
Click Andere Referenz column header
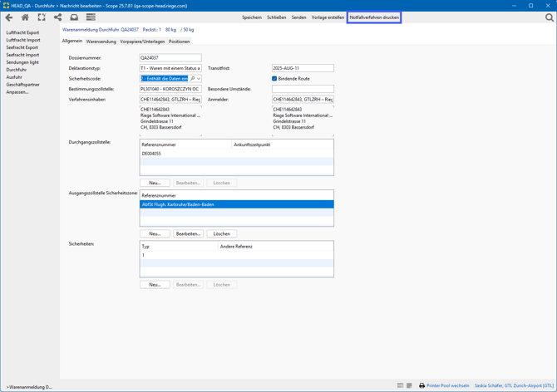(276, 247)
